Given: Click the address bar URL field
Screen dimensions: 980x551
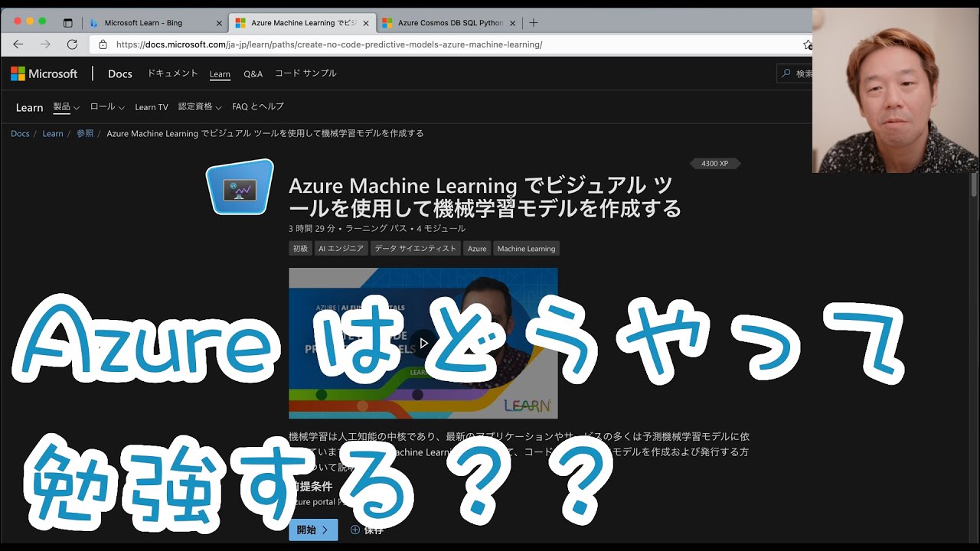Looking at the screenshot, I should click(x=452, y=44).
